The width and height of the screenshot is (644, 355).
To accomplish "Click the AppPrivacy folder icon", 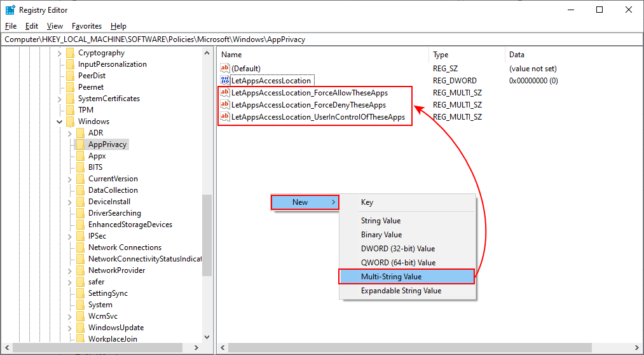I will tap(81, 144).
